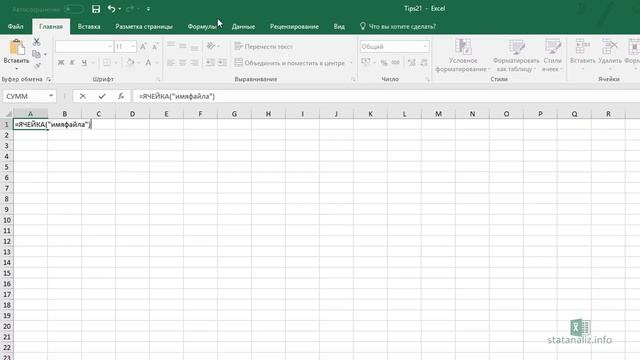Viewport: 640px width, 360px height.
Task: Click the Format Painter brush icon
Action: (37, 66)
